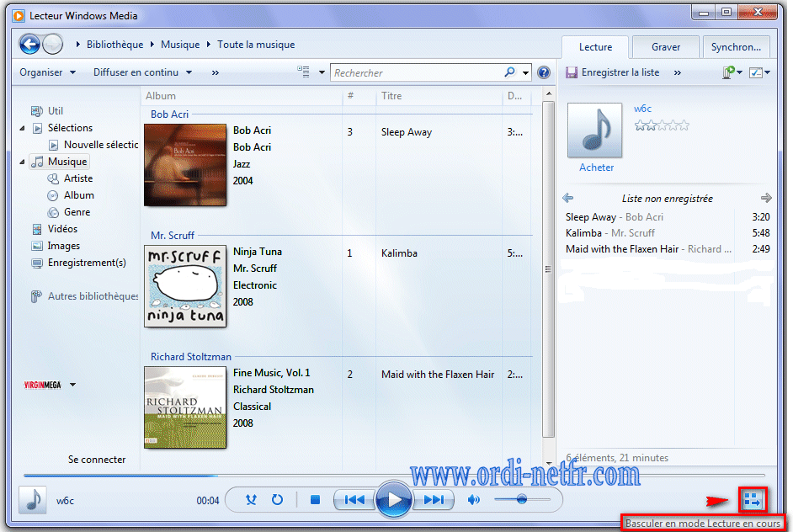
Task: Open the list options dropdown arrow
Action: (x=767, y=72)
